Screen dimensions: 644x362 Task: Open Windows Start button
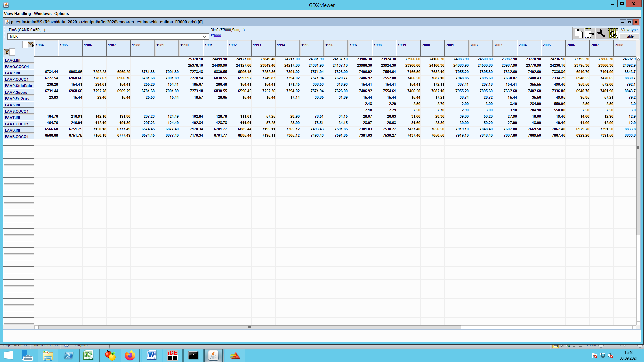click(x=8, y=355)
